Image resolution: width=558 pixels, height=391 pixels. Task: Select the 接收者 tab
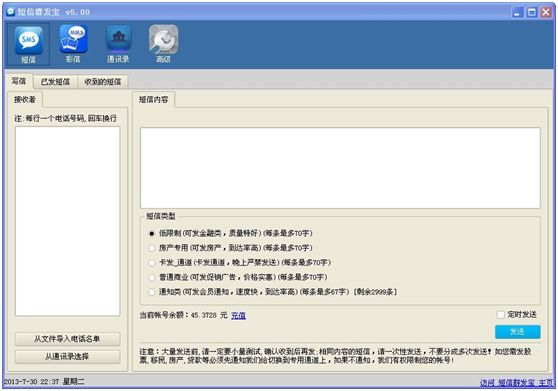point(25,100)
